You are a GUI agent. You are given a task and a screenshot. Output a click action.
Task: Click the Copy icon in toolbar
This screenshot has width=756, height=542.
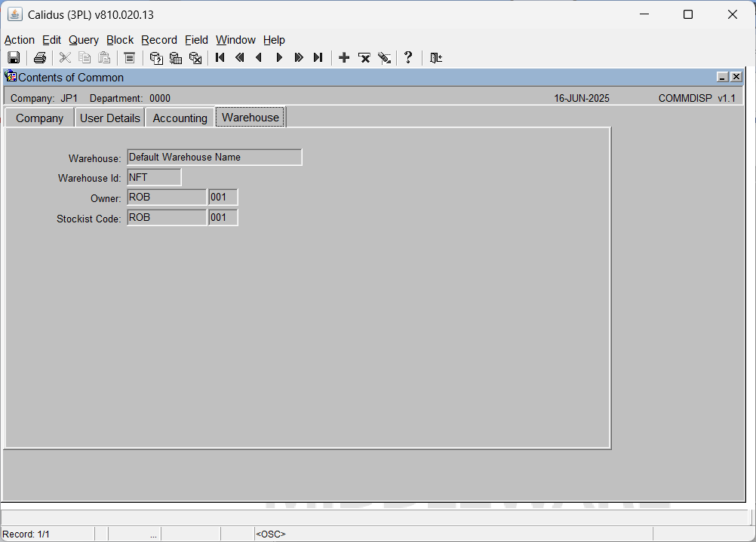click(85, 58)
